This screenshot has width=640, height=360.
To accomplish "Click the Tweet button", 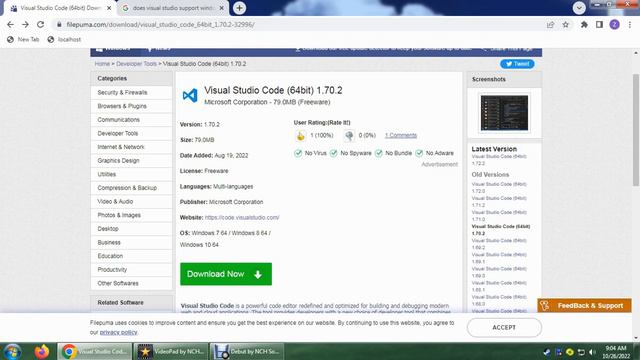I will (x=517, y=64).
